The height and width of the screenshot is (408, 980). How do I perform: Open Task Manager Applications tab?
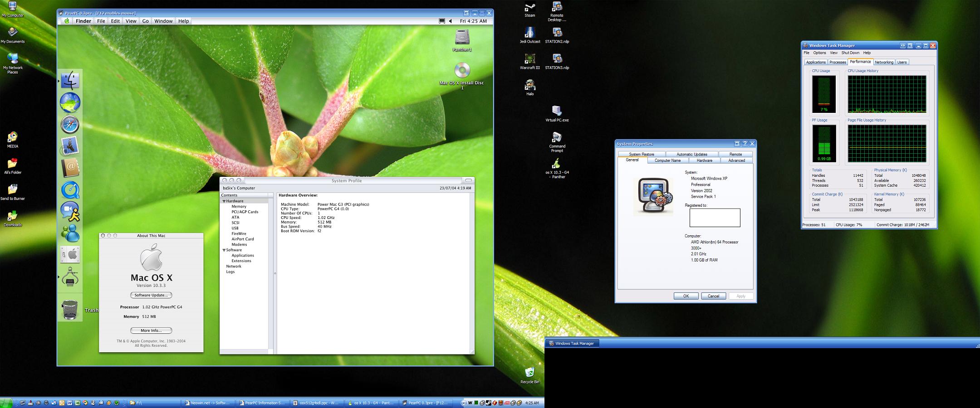[816, 62]
